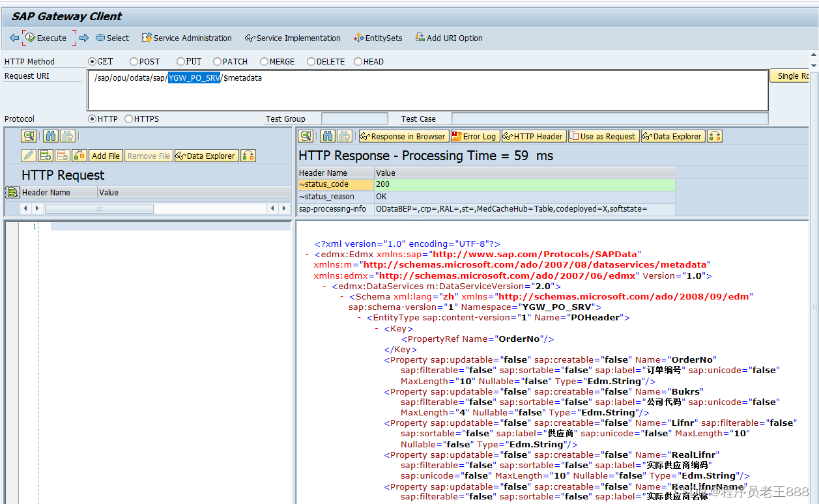This screenshot has height=504, width=819.
Task: Open Data Explorer in the response pane
Action: pos(673,136)
